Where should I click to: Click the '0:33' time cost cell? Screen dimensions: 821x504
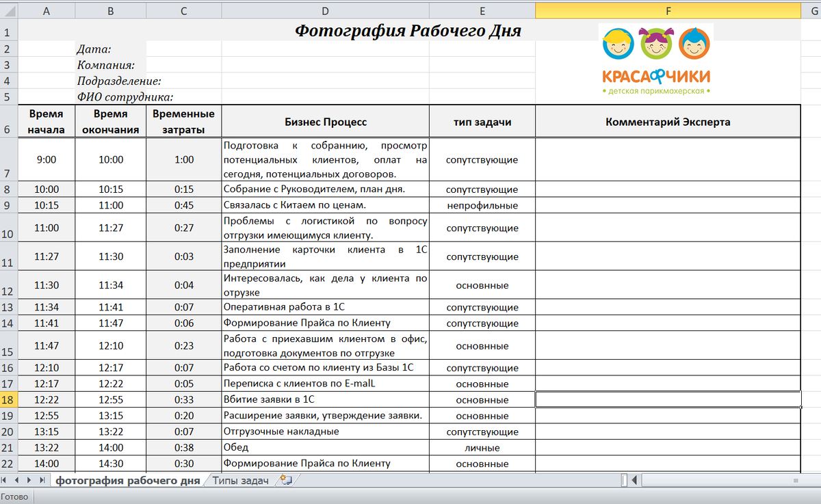click(x=183, y=399)
